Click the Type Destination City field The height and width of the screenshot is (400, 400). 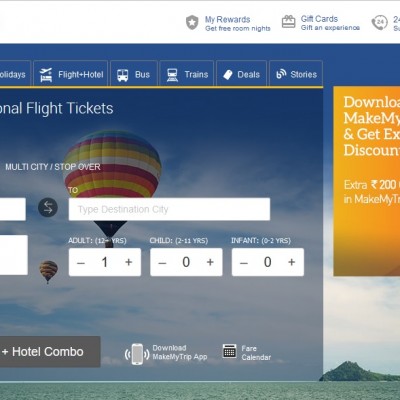point(169,209)
